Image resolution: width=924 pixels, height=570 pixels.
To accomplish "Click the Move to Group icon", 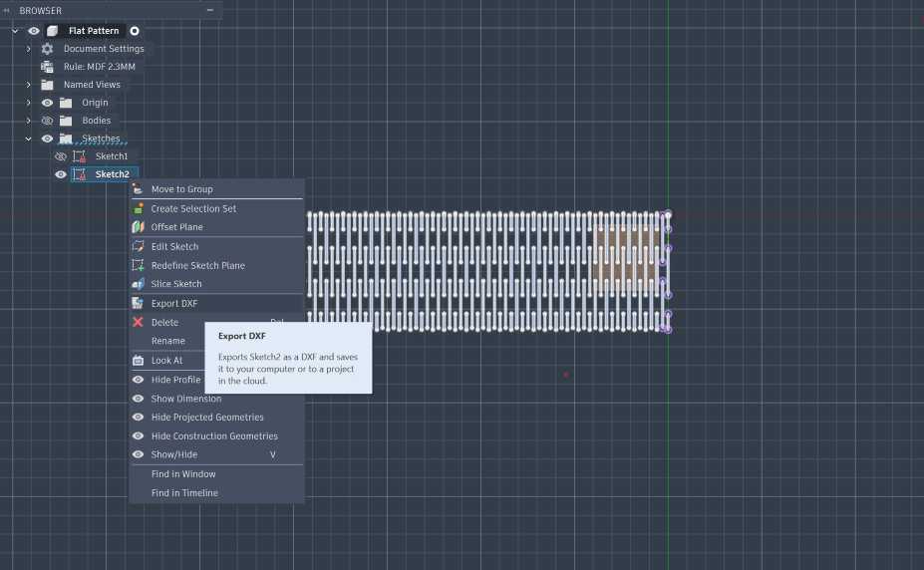I will [138, 189].
